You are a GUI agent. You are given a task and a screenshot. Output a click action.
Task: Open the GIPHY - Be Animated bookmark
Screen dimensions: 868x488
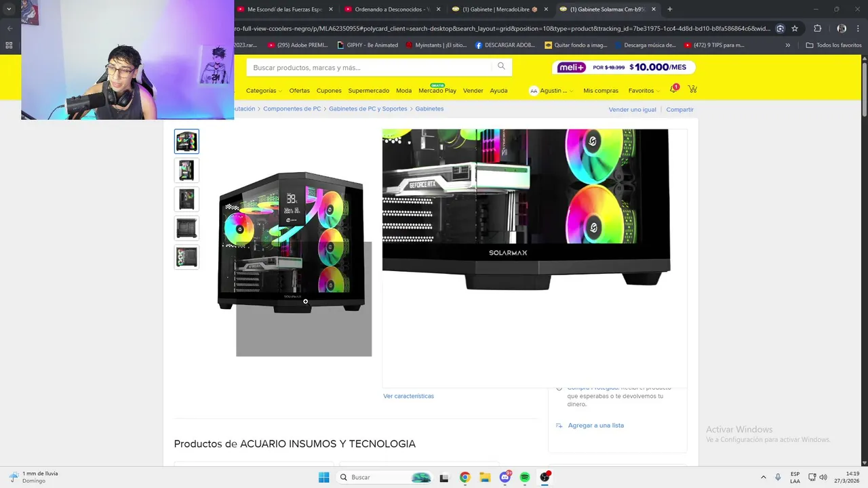click(x=368, y=45)
